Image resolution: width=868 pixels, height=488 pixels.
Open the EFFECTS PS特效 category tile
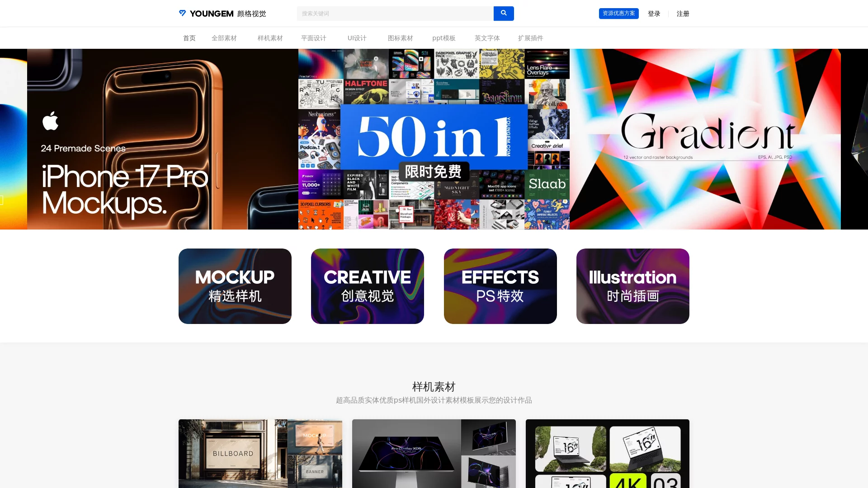coord(500,286)
